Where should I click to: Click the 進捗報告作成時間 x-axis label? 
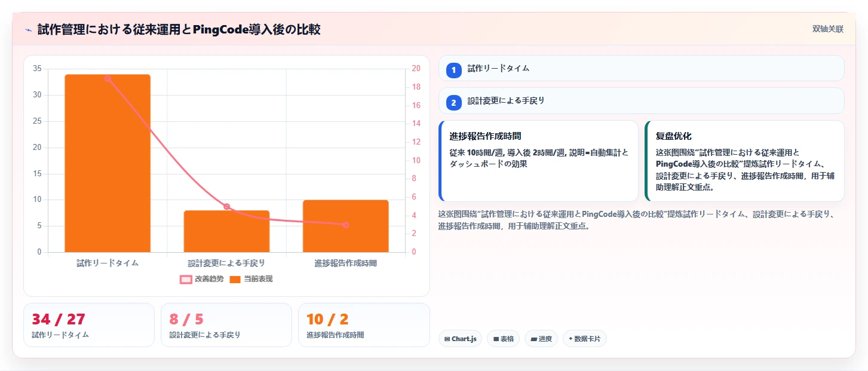point(346,263)
